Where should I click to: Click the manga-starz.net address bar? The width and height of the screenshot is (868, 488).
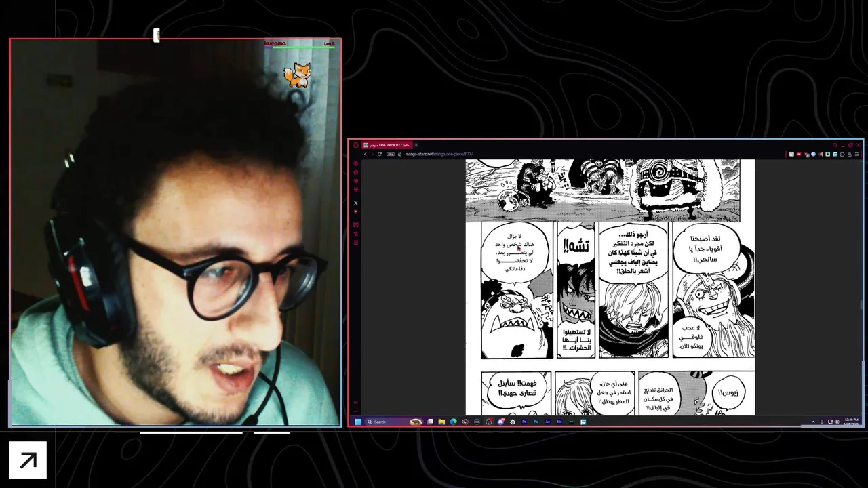tap(439, 154)
